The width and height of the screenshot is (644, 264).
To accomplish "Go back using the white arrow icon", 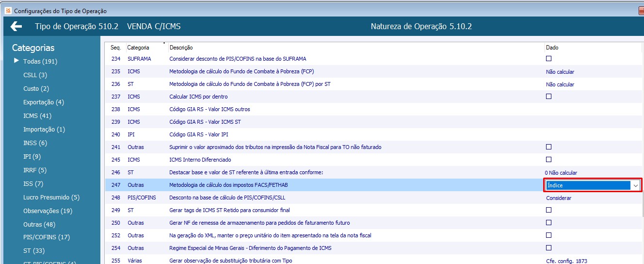I will (x=16, y=26).
